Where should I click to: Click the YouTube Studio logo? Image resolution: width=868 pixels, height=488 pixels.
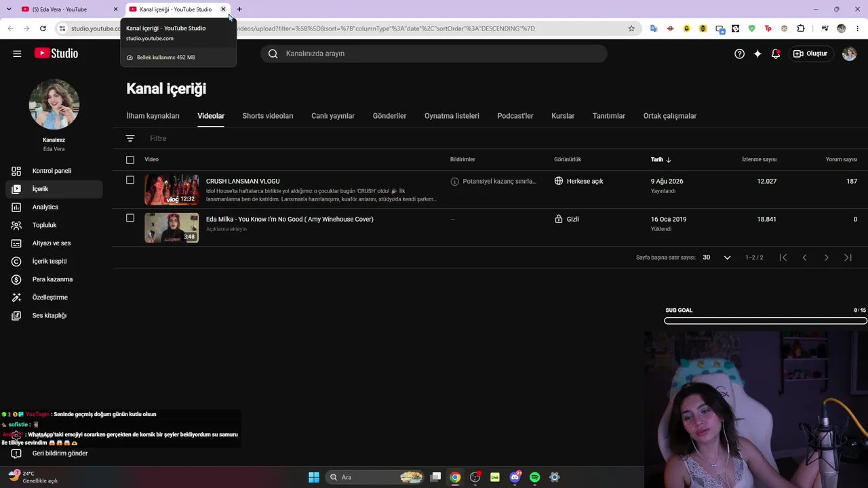coord(56,54)
